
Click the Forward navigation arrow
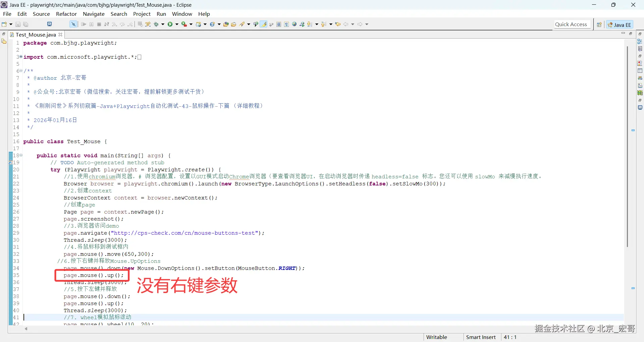tap(360, 24)
